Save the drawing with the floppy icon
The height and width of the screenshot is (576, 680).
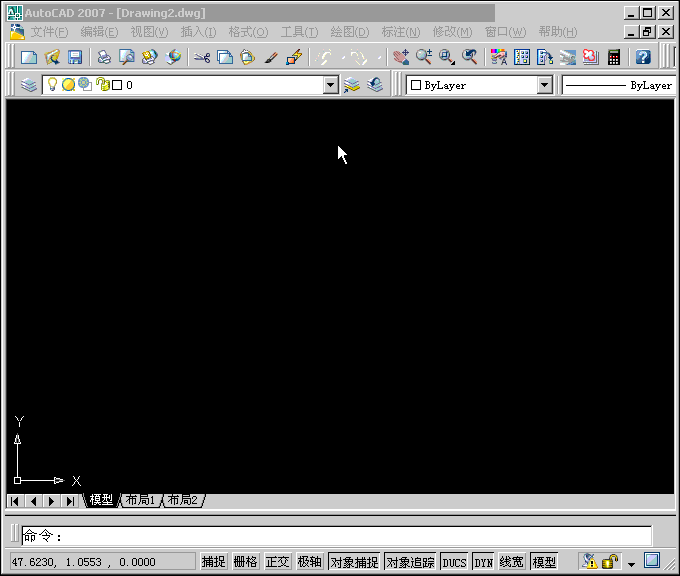coord(75,57)
